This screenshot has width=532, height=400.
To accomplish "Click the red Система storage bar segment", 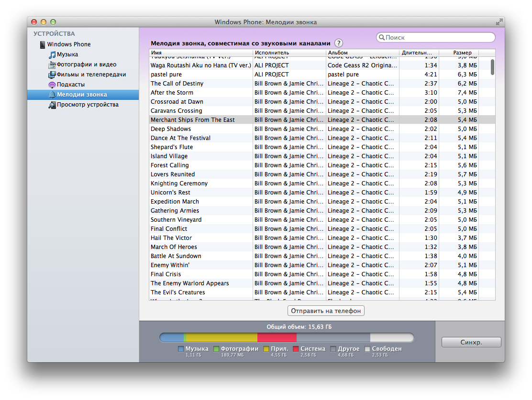I will tap(277, 337).
